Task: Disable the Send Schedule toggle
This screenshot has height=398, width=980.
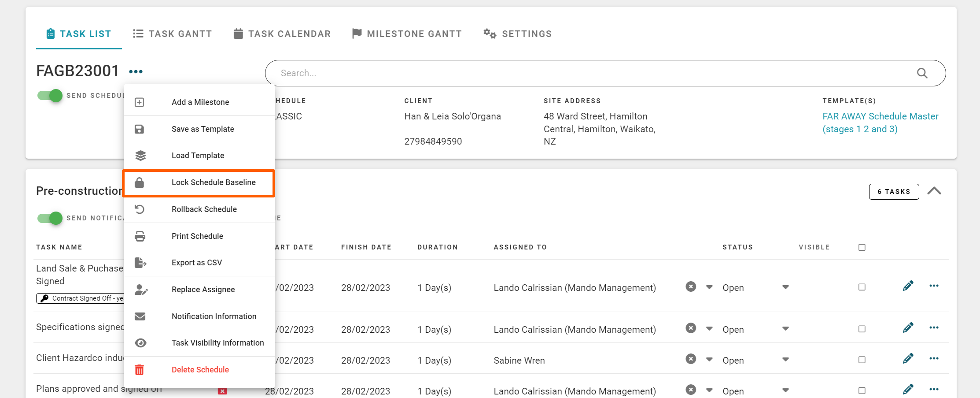Action: pos(50,95)
